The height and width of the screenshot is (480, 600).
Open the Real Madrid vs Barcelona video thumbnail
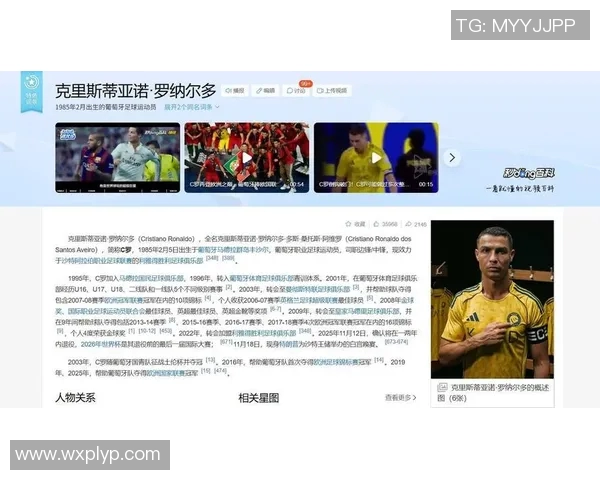pos(117,158)
